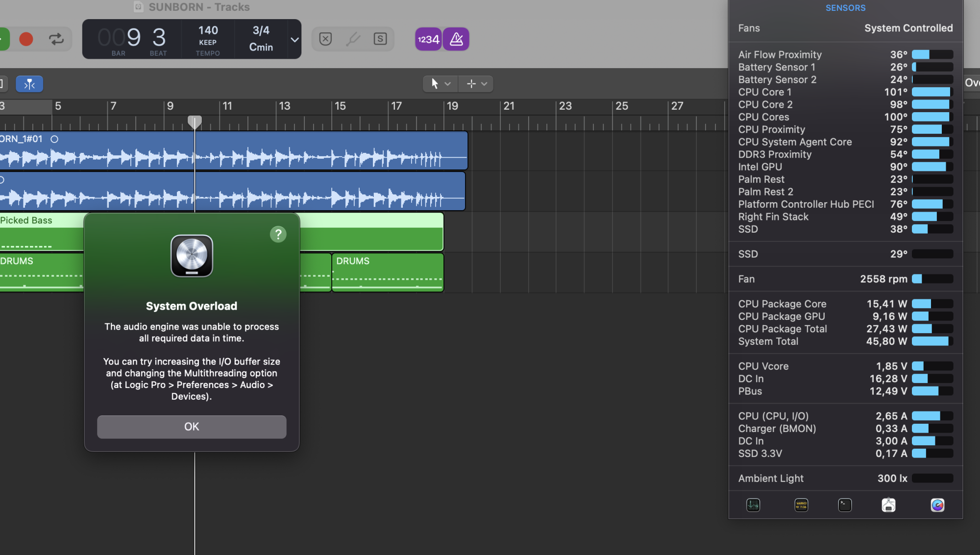Click the blue catch playhead button
Screen dimensions: 980x555
point(29,84)
